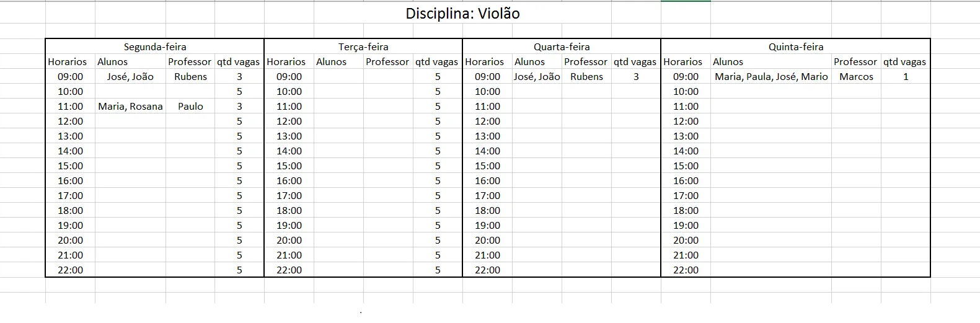Select the Segunda-feira header cell
The image size is (980, 323).
click(155, 46)
